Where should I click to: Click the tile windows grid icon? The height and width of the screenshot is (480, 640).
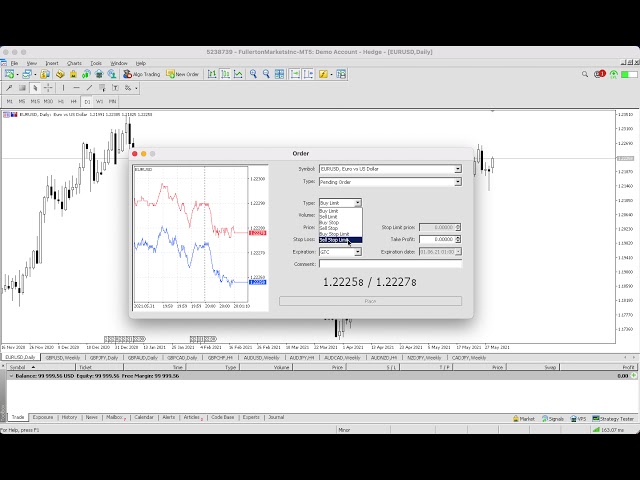coord(280,74)
